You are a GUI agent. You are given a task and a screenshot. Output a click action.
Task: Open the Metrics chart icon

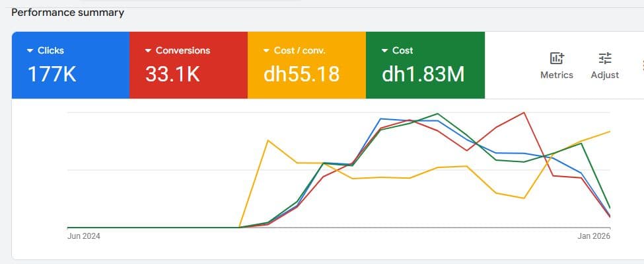click(557, 59)
